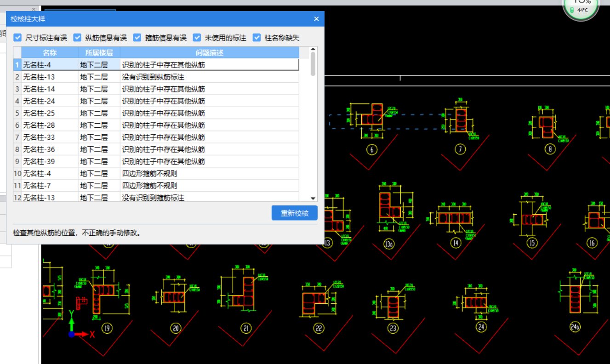Click the 没有识别到纵筋标注 description cell
The height and width of the screenshot is (364, 610).
pos(210,77)
